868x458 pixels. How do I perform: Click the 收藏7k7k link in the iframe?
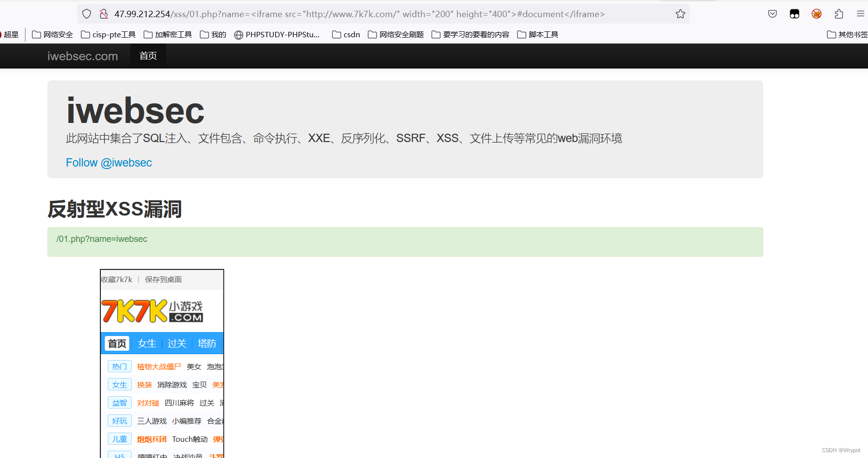point(116,279)
